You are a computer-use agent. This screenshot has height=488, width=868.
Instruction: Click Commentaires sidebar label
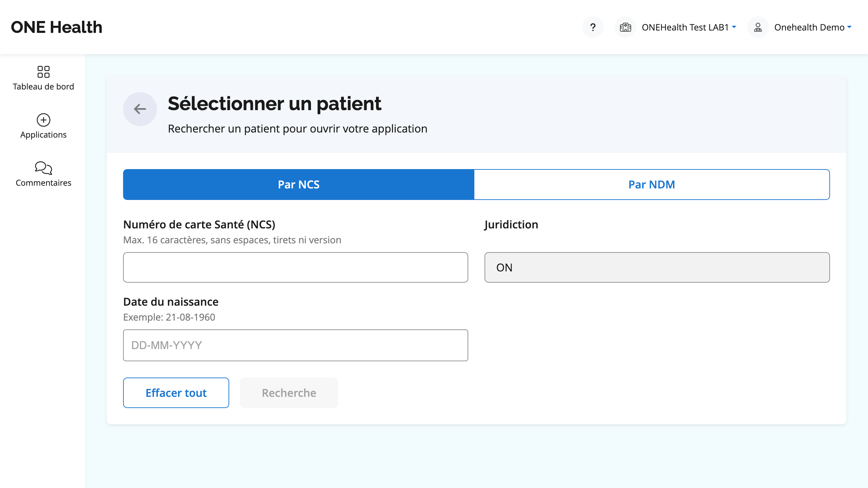coord(43,183)
